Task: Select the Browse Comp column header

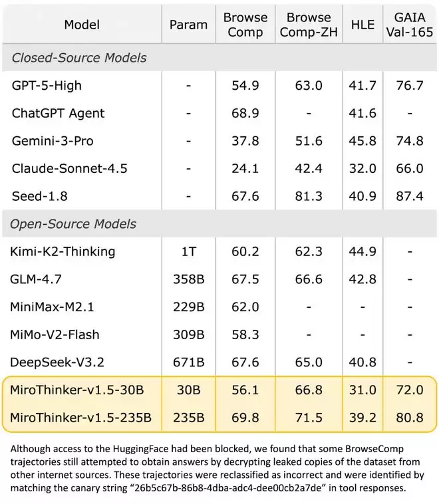Action: (245, 25)
